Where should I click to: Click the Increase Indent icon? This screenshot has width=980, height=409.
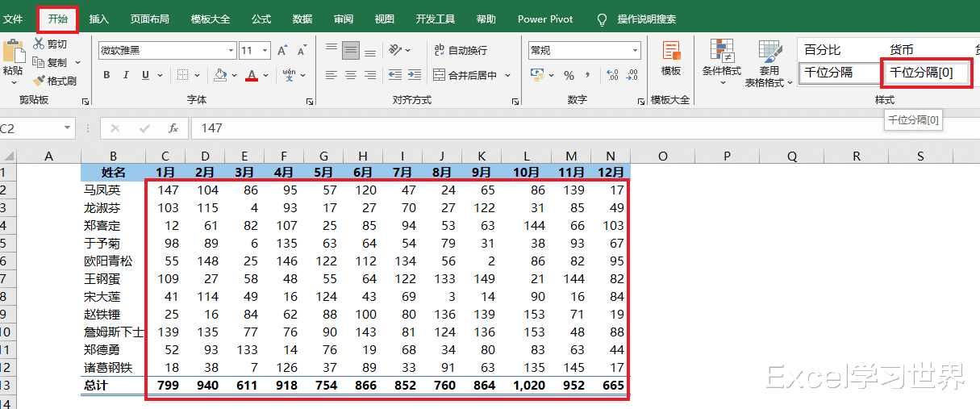(x=414, y=75)
